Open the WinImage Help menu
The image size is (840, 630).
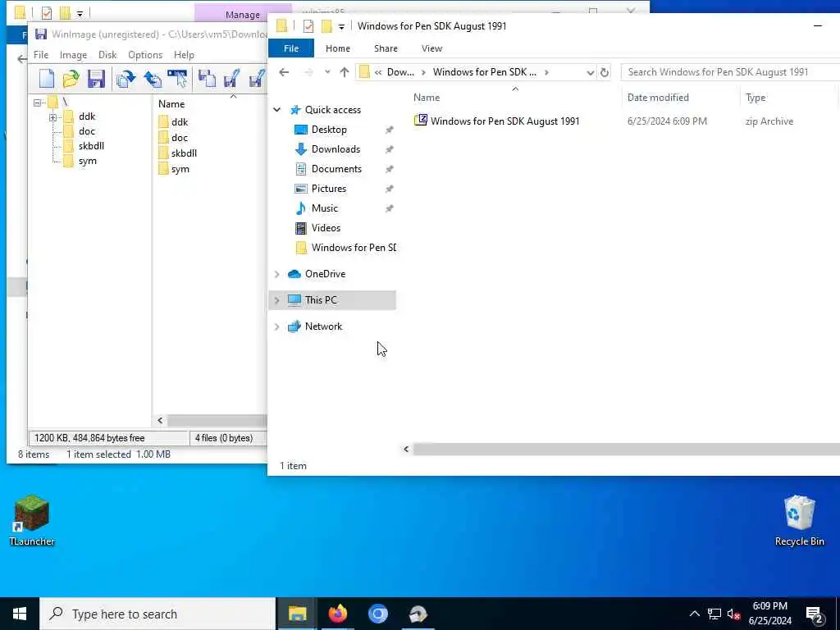click(x=184, y=55)
